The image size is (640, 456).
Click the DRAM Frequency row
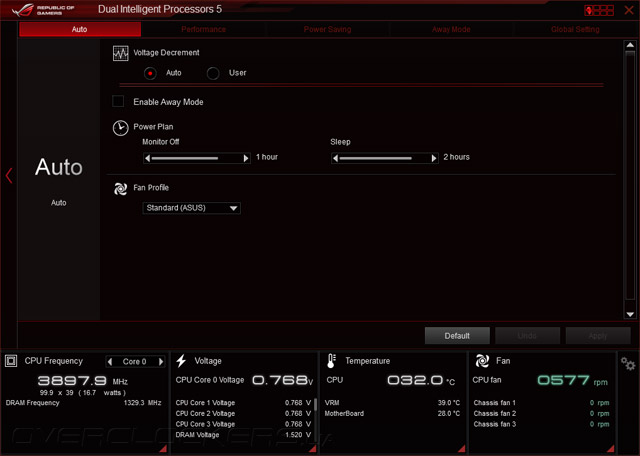[83, 403]
